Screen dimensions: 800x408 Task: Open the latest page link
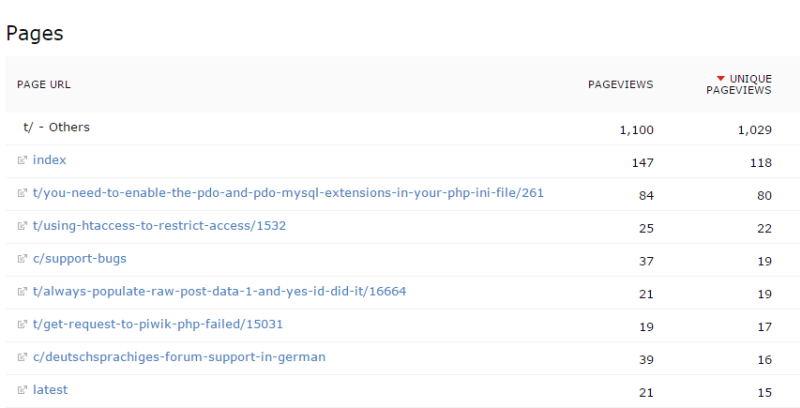click(50, 390)
